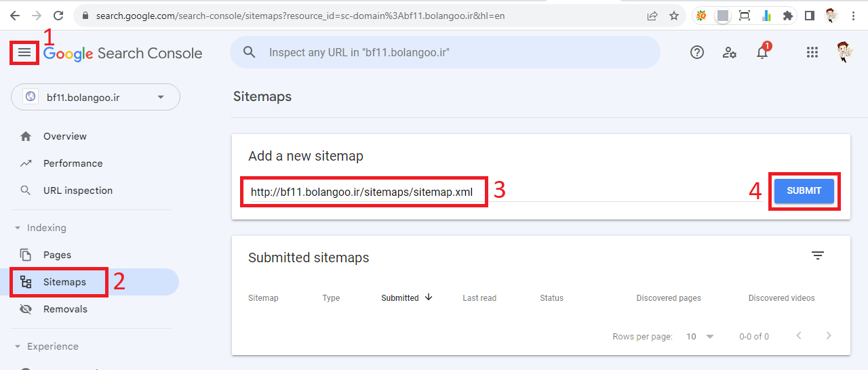This screenshot has width=868, height=370.
Task: Open the notifications bell
Action: pyautogui.click(x=763, y=52)
